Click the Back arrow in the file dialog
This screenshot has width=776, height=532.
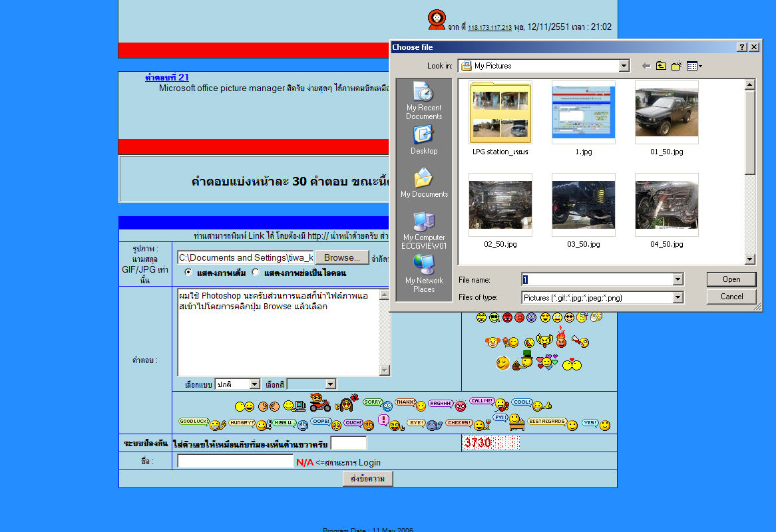[646, 66]
